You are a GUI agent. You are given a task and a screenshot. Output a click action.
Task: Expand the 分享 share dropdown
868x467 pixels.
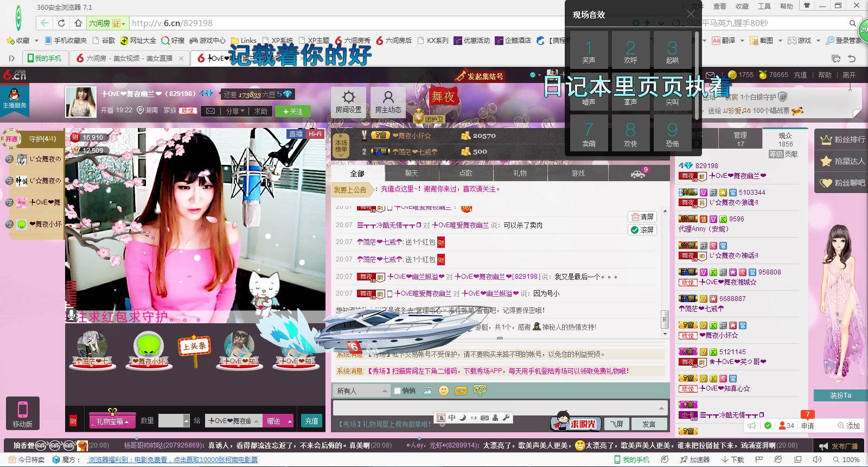tap(235, 111)
